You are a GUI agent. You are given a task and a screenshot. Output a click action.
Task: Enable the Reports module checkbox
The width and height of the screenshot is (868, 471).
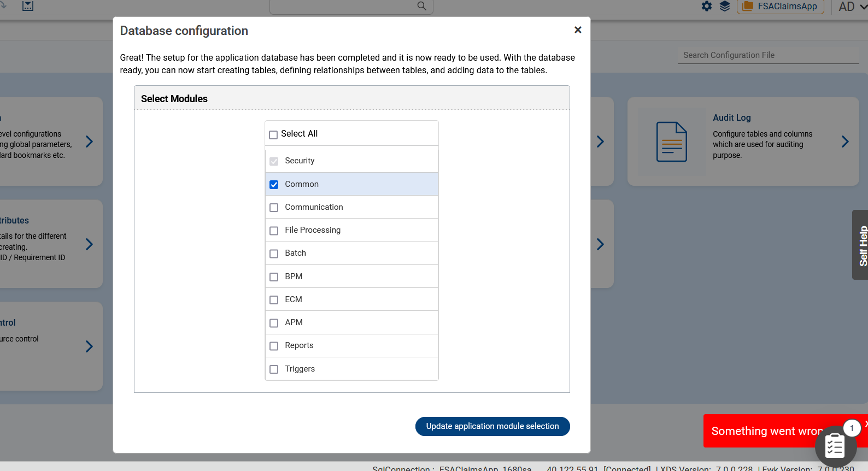point(274,346)
